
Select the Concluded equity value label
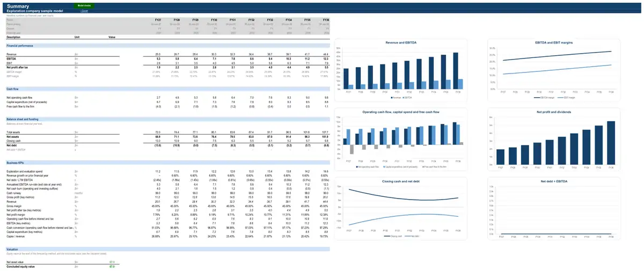pyautogui.click(x=20, y=266)
